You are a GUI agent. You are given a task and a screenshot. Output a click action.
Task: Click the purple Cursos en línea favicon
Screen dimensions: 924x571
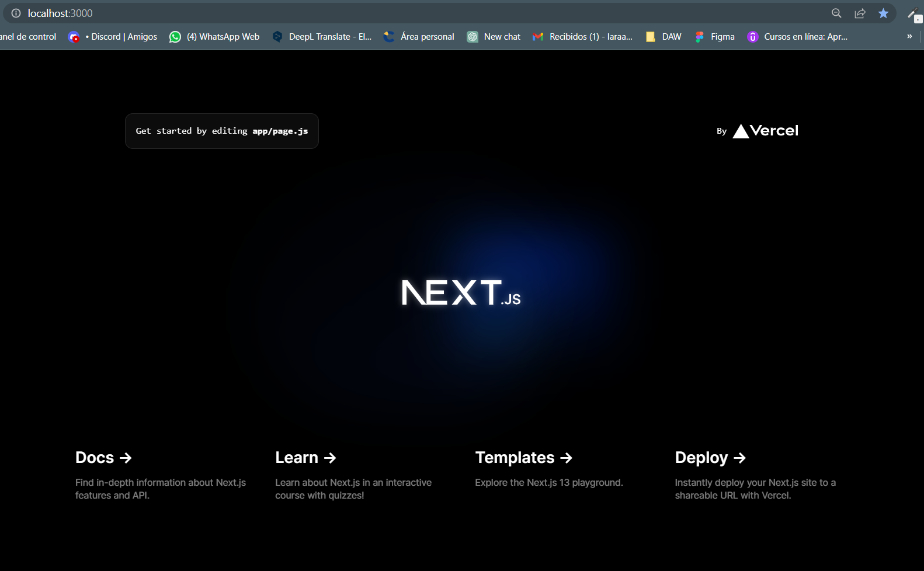(753, 37)
